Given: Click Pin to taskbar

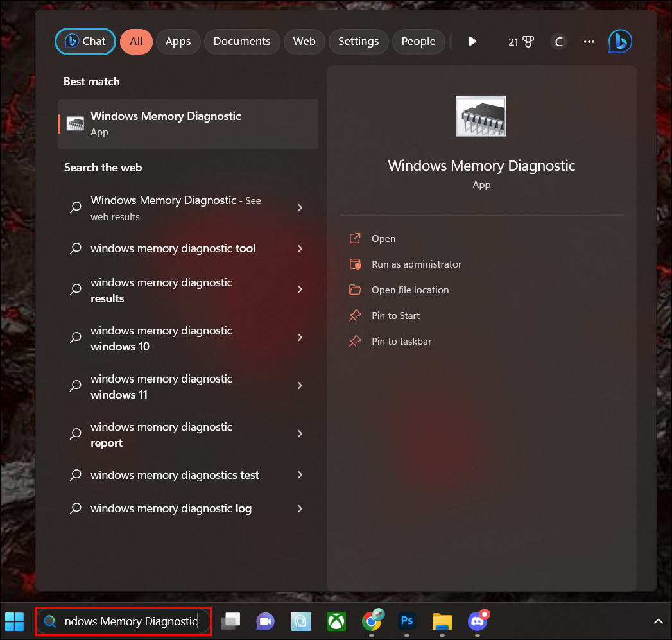Looking at the screenshot, I should [402, 342].
